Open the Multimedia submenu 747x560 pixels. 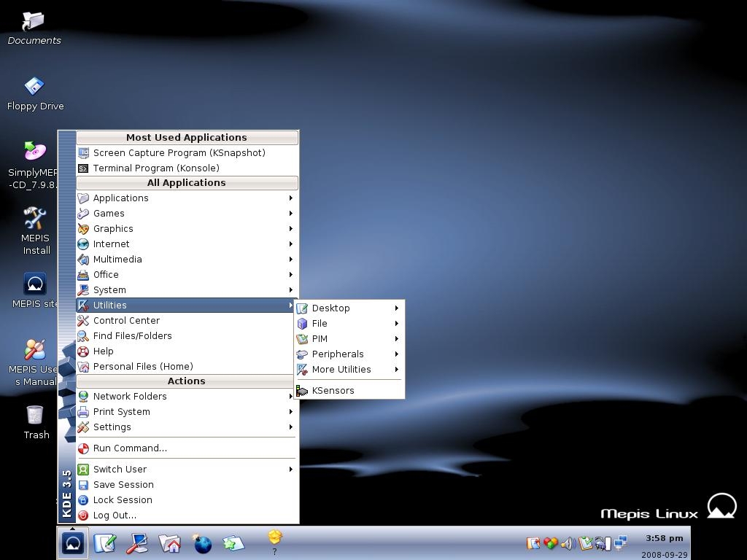click(x=117, y=260)
